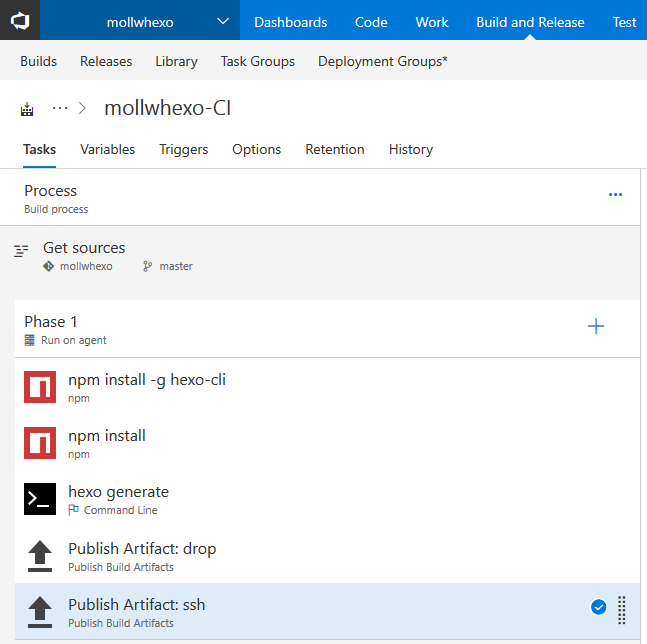Click the breadcrumb chevron arrow
The width and height of the screenshot is (647, 644).
click(83, 109)
